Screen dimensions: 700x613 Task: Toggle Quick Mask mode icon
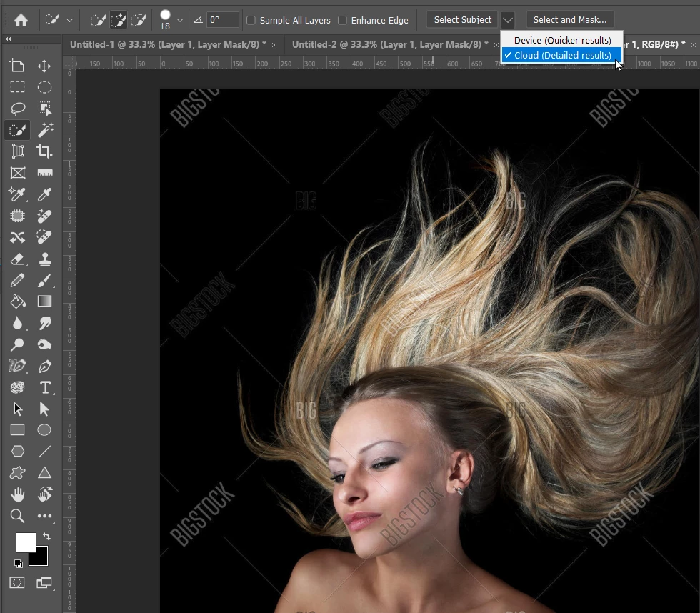pyautogui.click(x=18, y=582)
